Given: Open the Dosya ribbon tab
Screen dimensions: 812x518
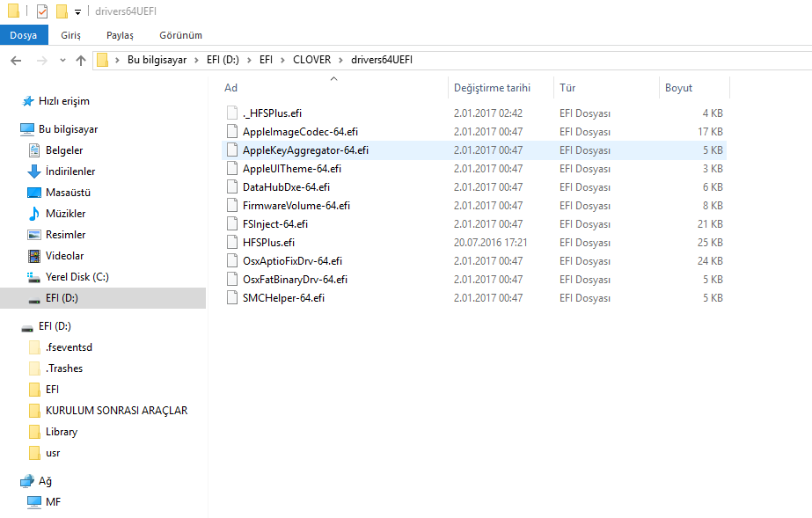Looking at the screenshot, I should tap(24, 35).
